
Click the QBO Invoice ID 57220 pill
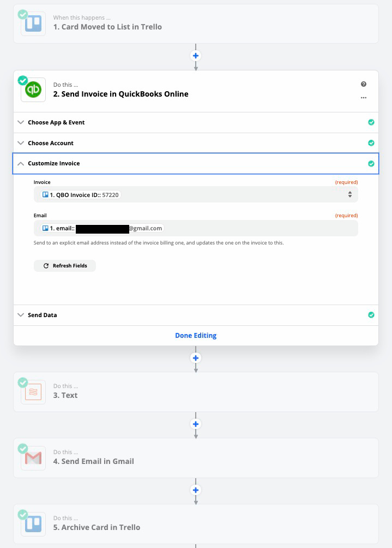click(81, 195)
